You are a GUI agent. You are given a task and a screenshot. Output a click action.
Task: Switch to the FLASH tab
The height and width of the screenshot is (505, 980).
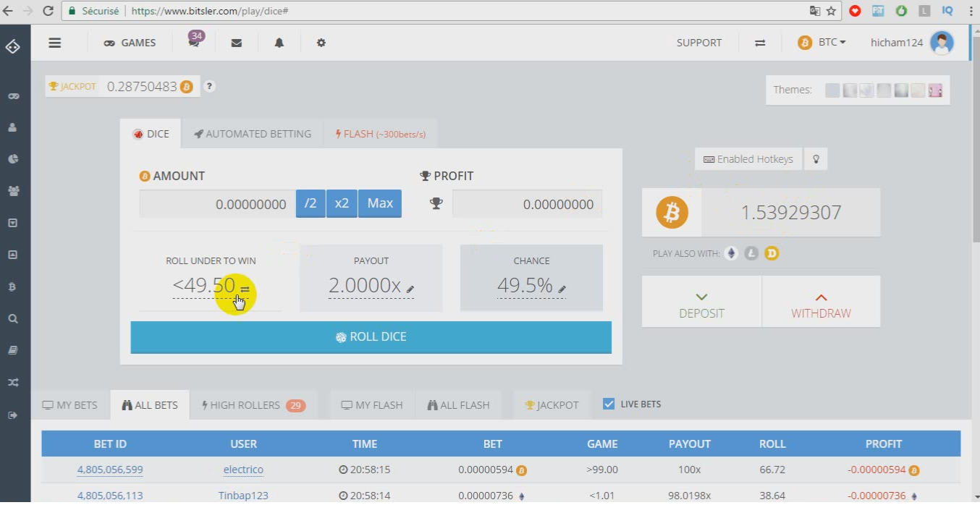tap(381, 134)
